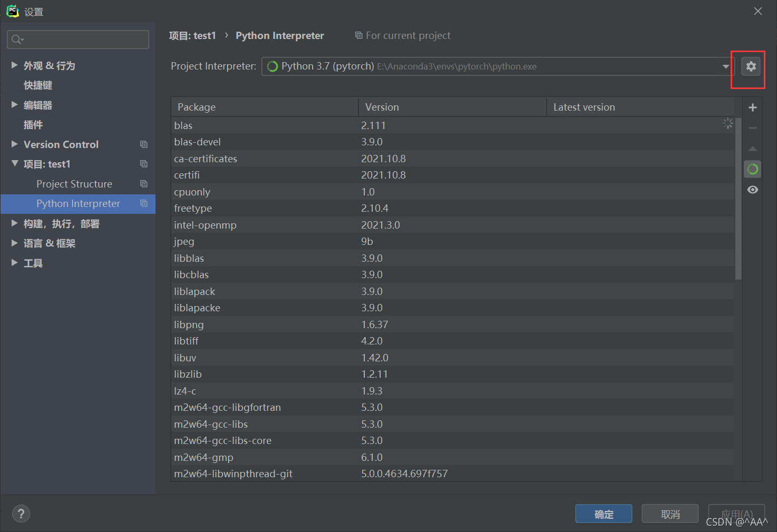Toggle the show early releases eye icon
This screenshot has width=777, height=532.
point(753,190)
